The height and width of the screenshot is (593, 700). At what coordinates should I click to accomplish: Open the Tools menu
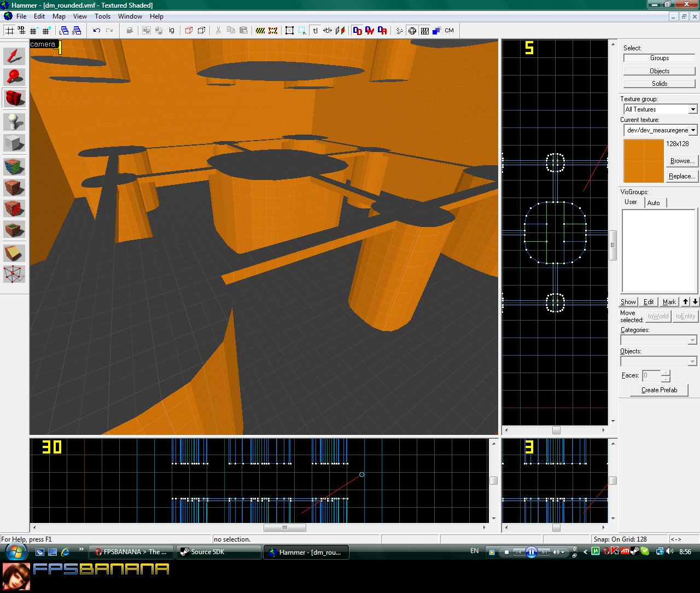102,16
